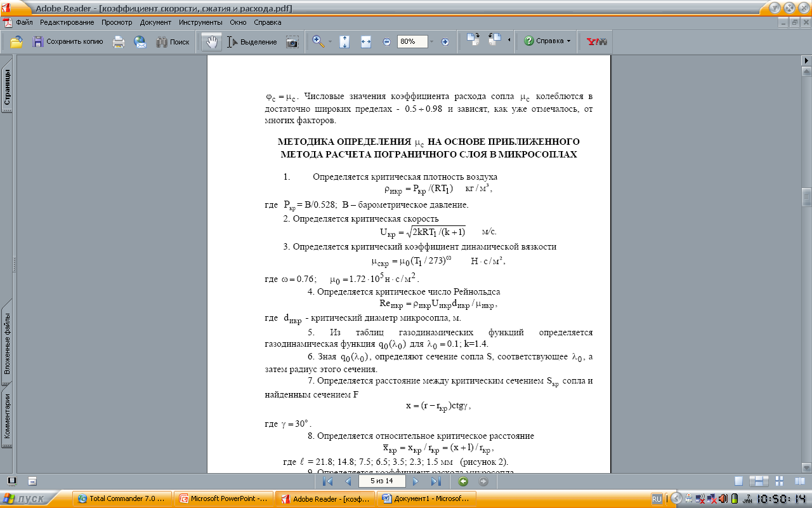
Task: Switch to Continuous Facing layout
Action: pos(780,482)
